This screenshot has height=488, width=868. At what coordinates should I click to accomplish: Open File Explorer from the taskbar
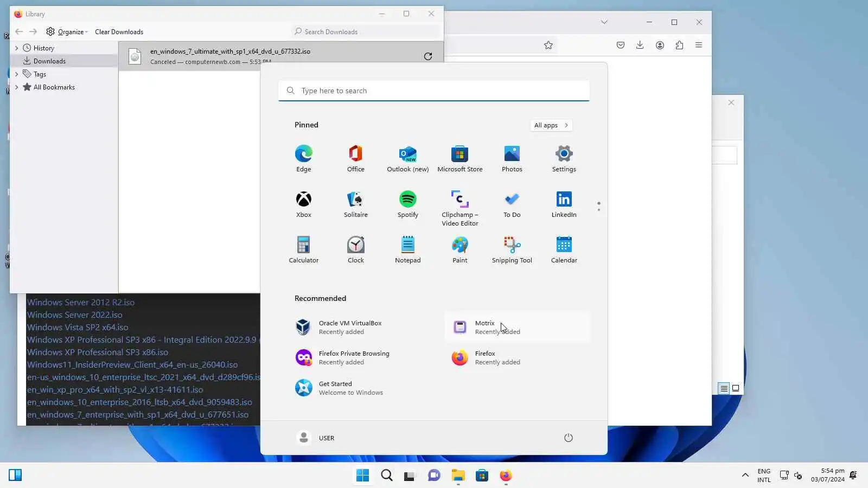(x=458, y=476)
